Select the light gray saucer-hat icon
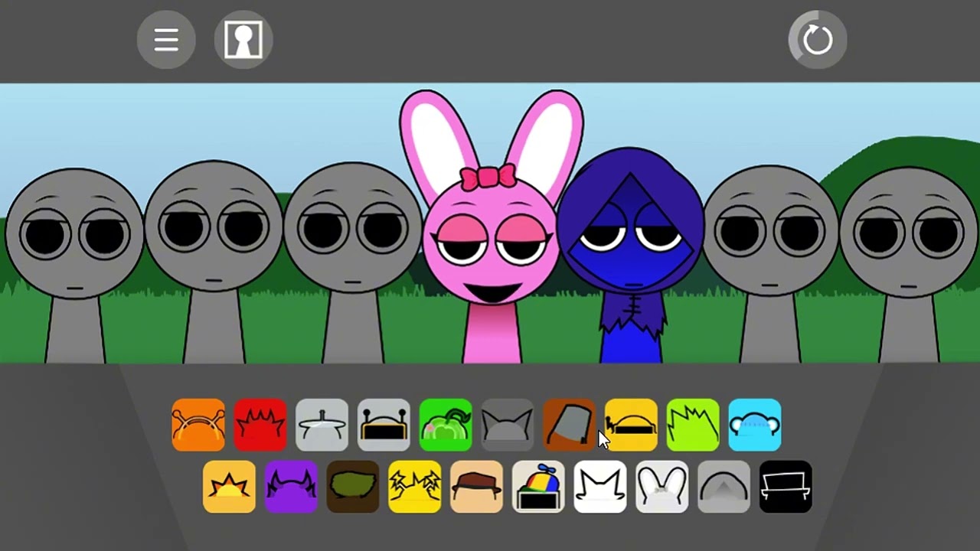 [322, 425]
